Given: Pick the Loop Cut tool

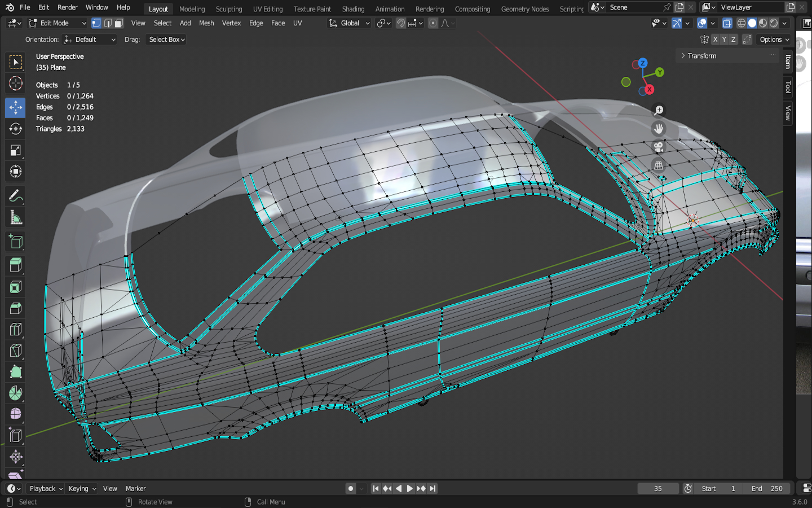Looking at the screenshot, I should (15, 330).
